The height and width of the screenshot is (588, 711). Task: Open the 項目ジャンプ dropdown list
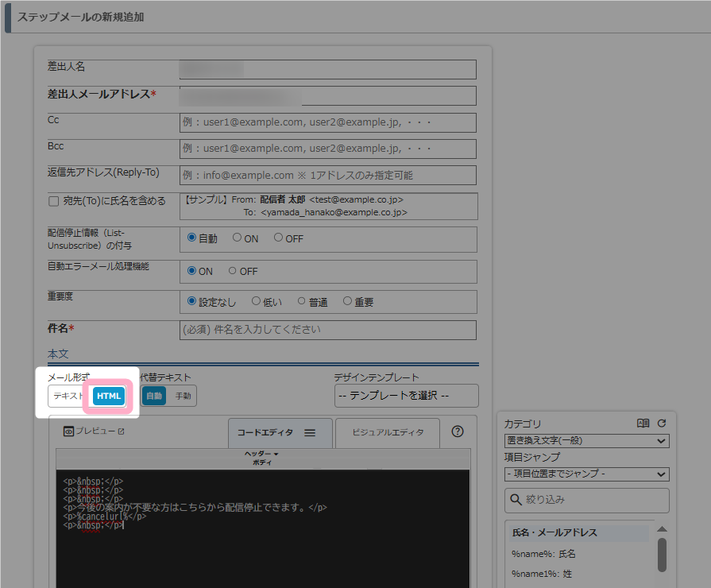586,474
